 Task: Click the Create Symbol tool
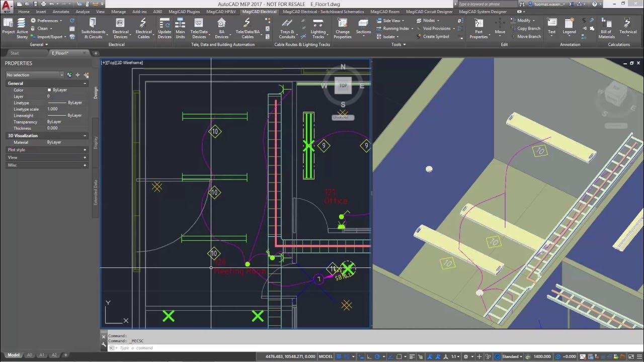coord(432,37)
